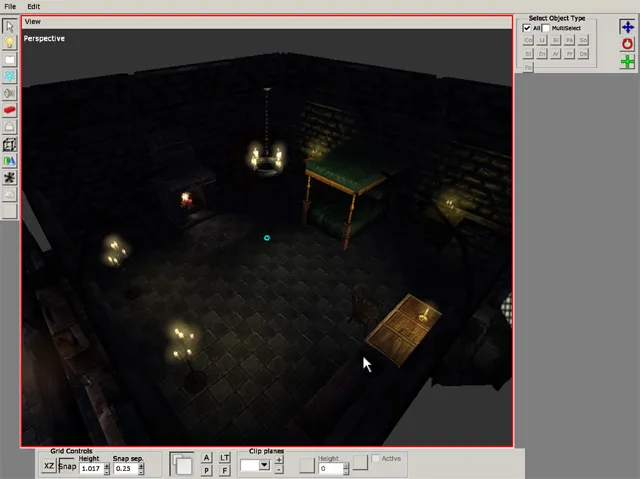Open the File menu
640x479 pixels.
click(x=10, y=6)
